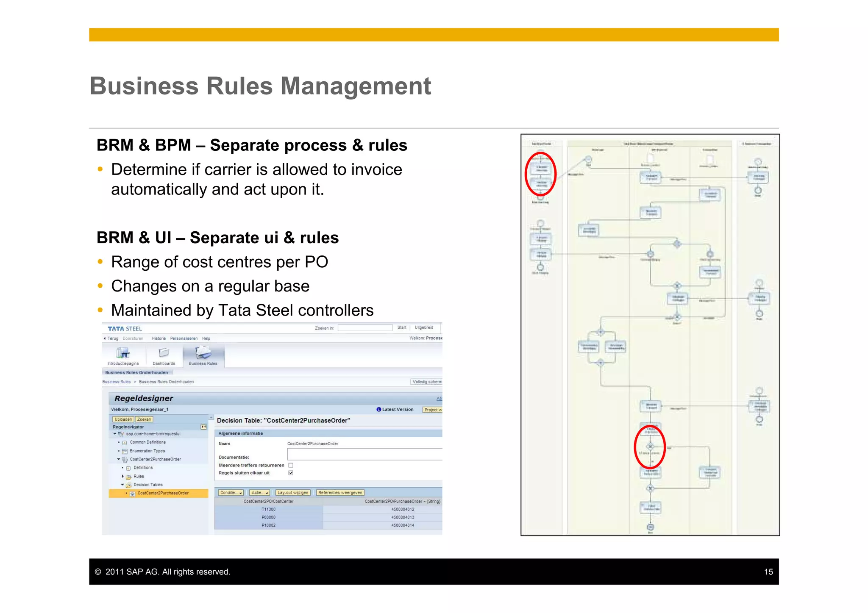The width and height of the screenshot is (868, 613).
Task: Click the Volledig scherm button
Action: click(426, 382)
